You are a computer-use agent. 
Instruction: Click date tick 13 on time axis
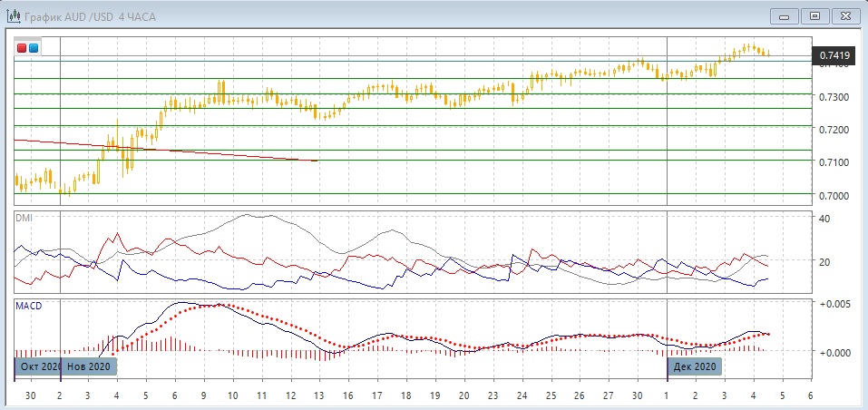(x=318, y=396)
